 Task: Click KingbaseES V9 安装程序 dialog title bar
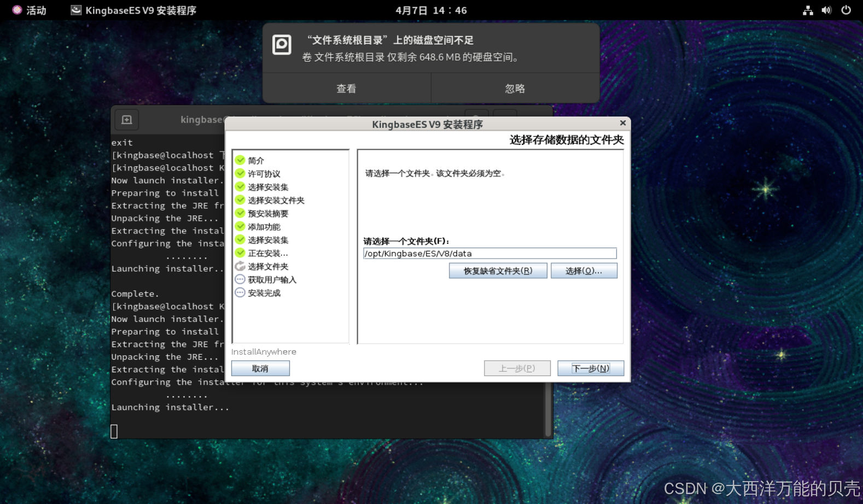[x=427, y=124]
